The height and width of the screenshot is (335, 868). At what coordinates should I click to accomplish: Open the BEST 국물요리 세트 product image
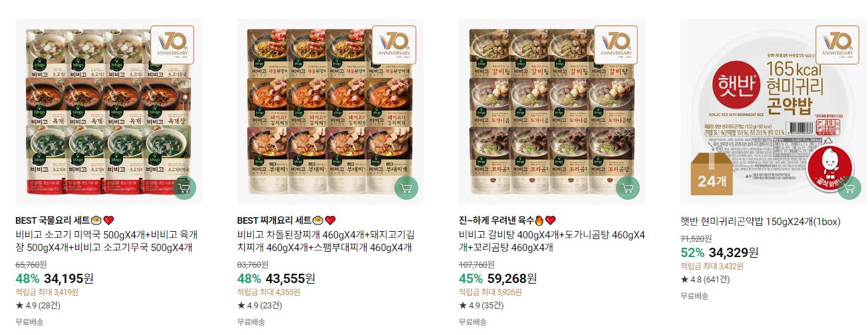[x=108, y=112]
